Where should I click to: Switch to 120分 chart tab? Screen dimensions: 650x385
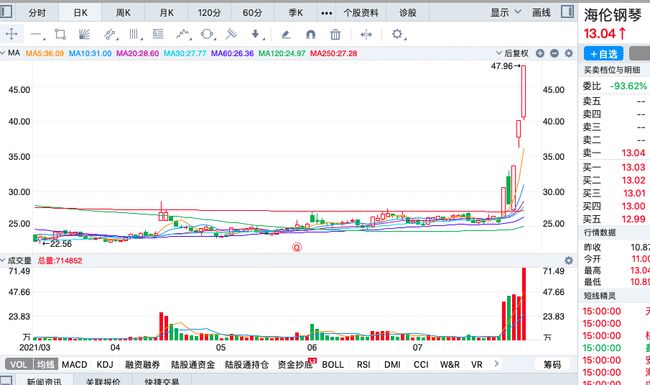coord(209,13)
